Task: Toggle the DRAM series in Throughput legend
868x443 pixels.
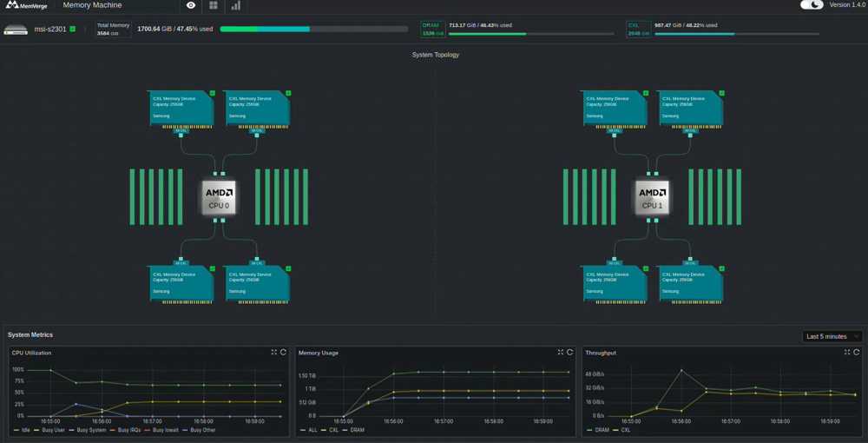Action: [x=601, y=430]
